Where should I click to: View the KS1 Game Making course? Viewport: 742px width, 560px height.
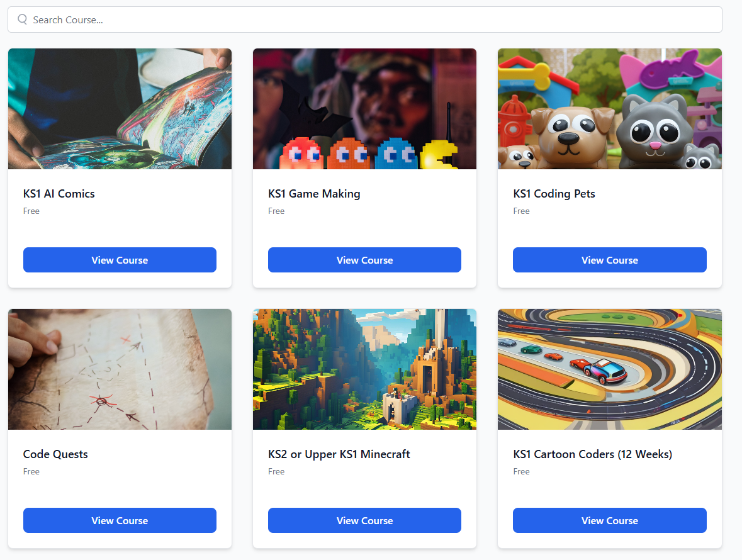pos(364,260)
